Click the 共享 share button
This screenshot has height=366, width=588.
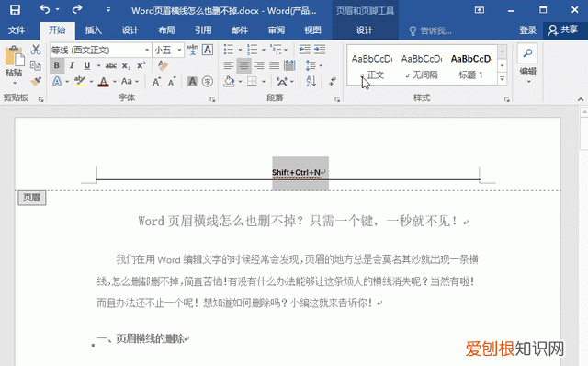(x=563, y=30)
